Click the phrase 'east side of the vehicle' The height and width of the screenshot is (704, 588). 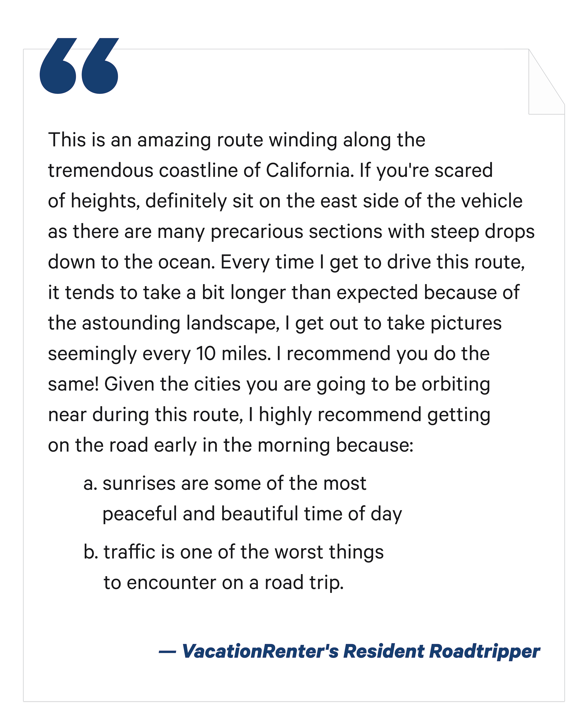421,201
